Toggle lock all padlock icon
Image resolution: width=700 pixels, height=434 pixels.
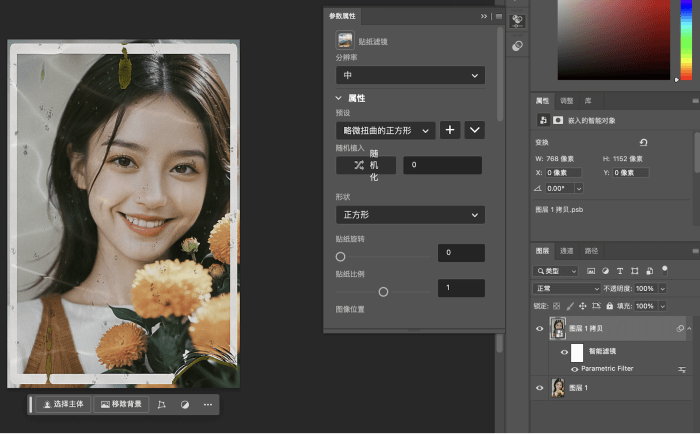609,306
